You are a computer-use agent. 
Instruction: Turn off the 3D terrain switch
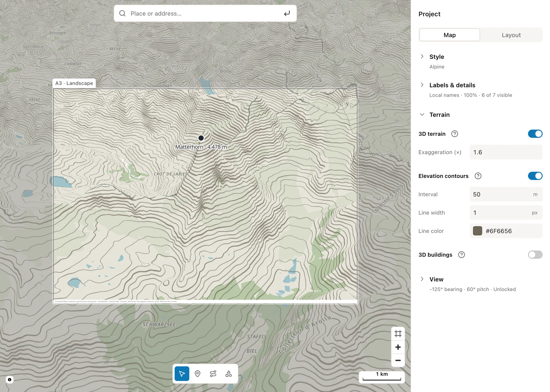pos(535,134)
